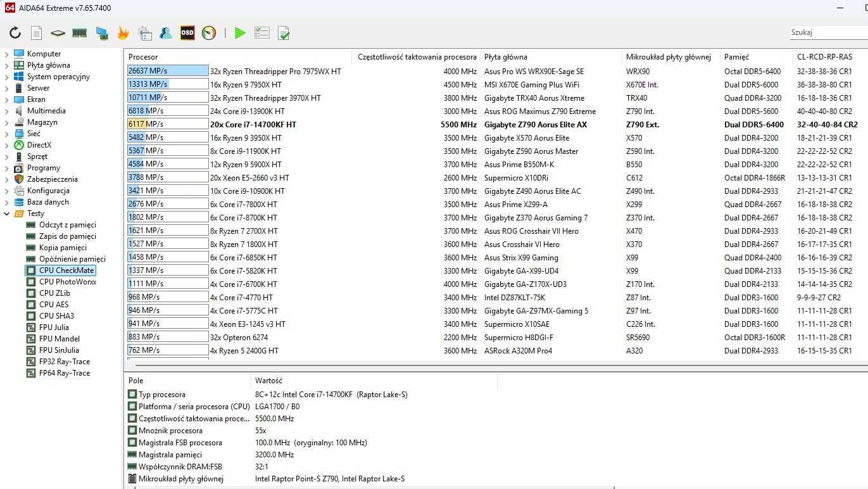Select Konfiguracja in the sidebar tree
This screenshot has width=868, height=489.
click(x=48, y=191)
